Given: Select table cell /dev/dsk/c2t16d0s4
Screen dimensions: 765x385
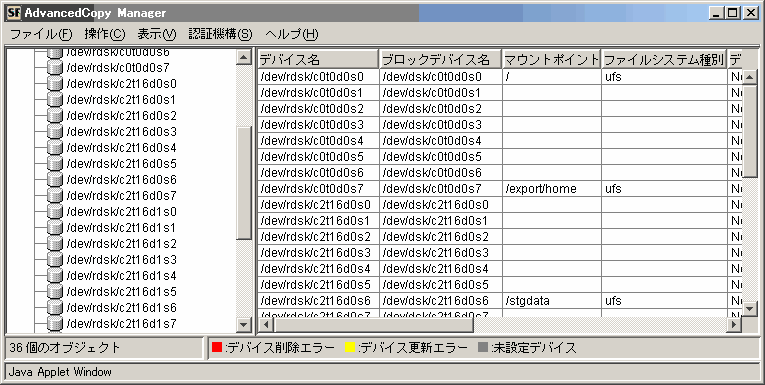Looking at the screenshot, I should [x=441, y=269].
